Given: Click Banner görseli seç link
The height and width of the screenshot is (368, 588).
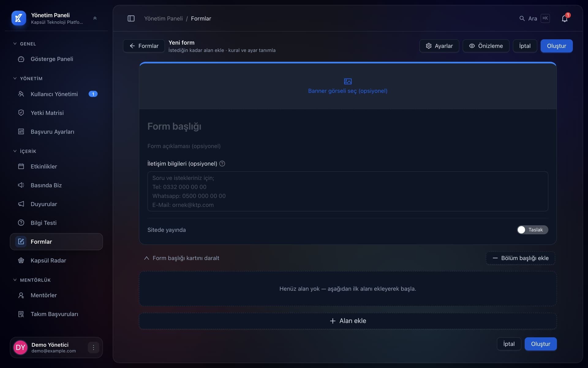Looking at the screenshot, I should (348, 91).
